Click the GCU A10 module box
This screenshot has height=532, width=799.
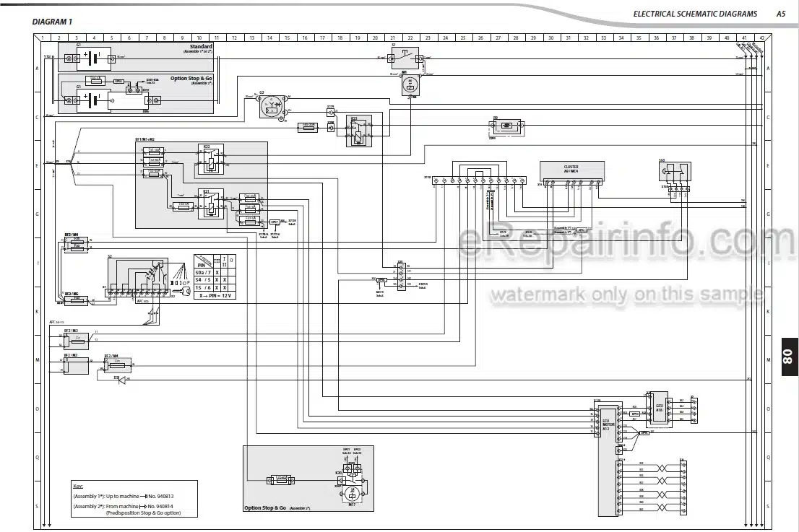(x=659, y=409)
